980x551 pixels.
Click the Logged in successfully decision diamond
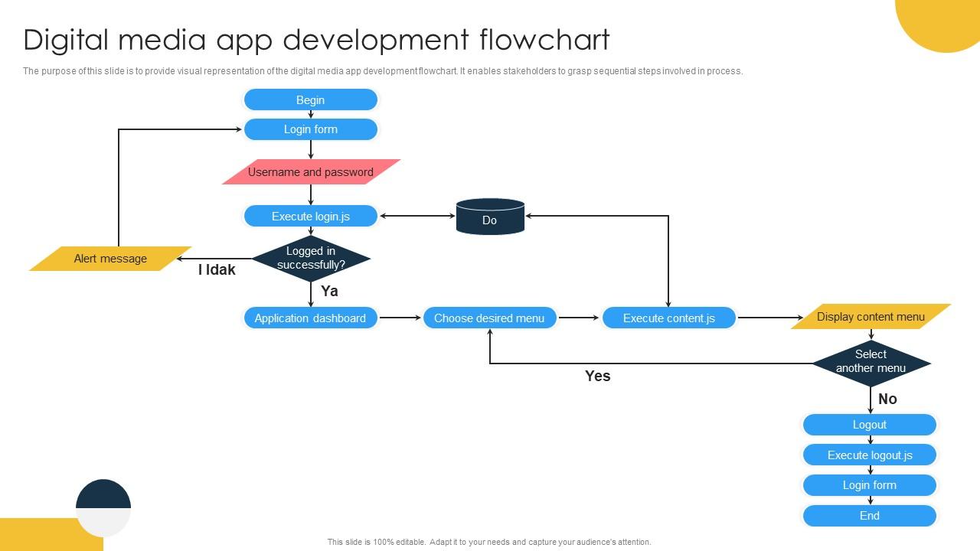point(310,257)
